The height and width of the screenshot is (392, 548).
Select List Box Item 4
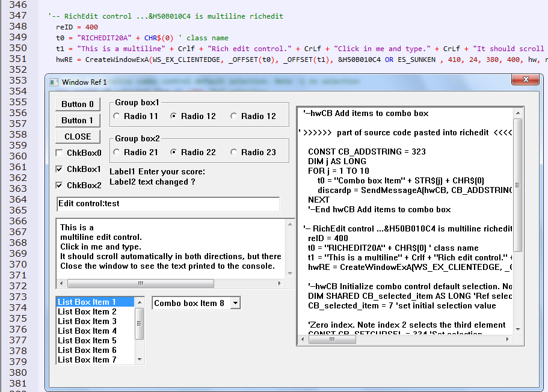tap(87, 331)
